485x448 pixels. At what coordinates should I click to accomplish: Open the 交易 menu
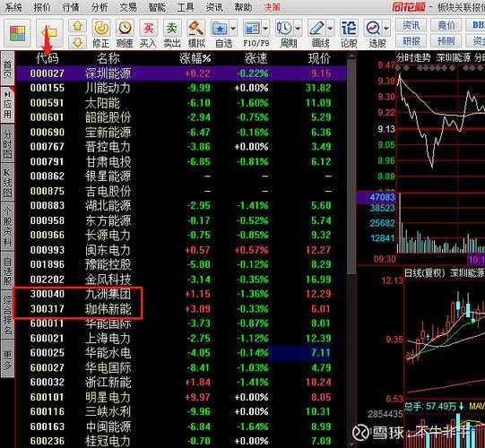click(x=128, y=7)
